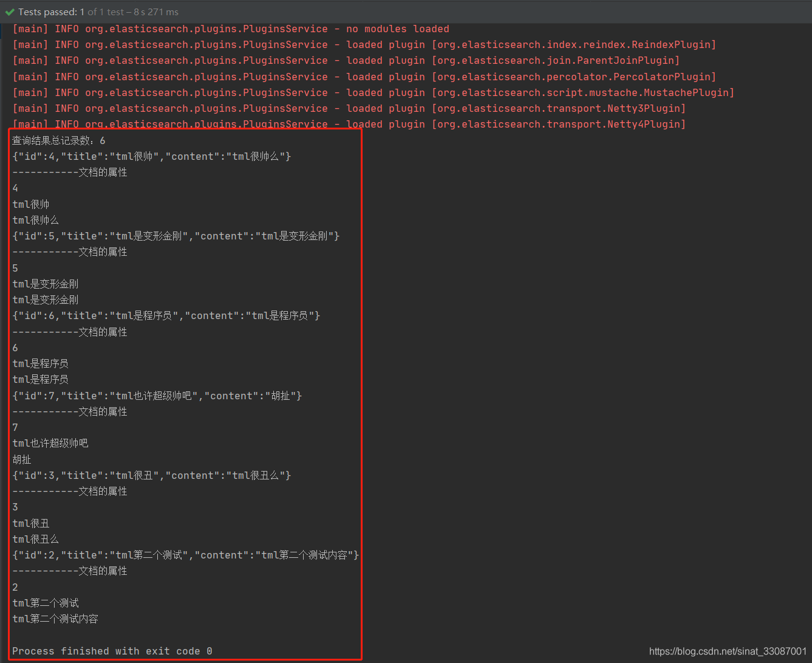The image size is (812, 663).
Task: Click the JSON line with "id":4 tml很帅
Action: point(152,156)
